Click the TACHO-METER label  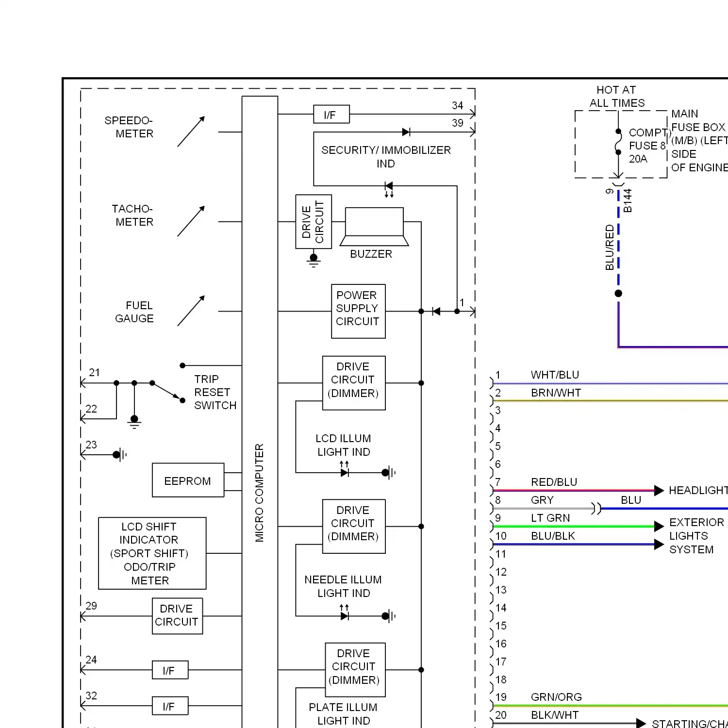click(x=132, y=215)
